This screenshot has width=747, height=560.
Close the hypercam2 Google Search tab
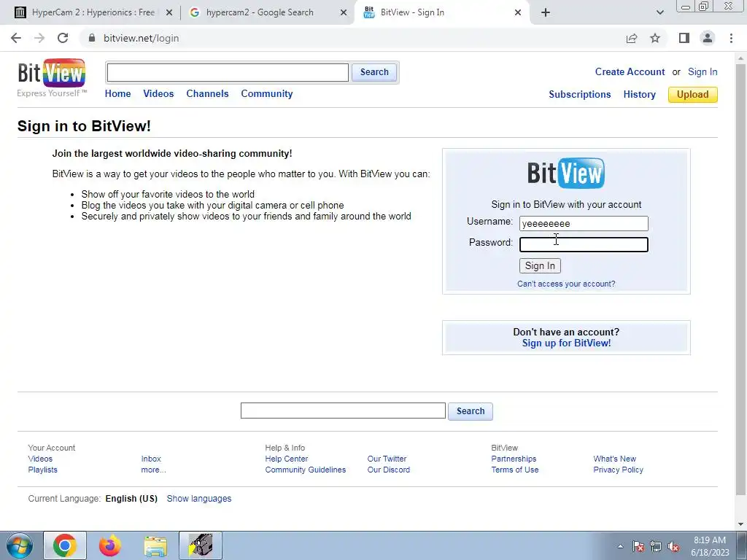[x=344, y=13]
